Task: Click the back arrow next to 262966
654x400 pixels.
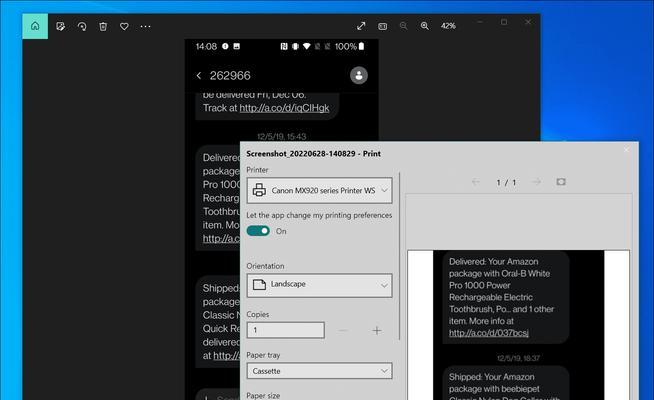Action: (x=199, y=75)
